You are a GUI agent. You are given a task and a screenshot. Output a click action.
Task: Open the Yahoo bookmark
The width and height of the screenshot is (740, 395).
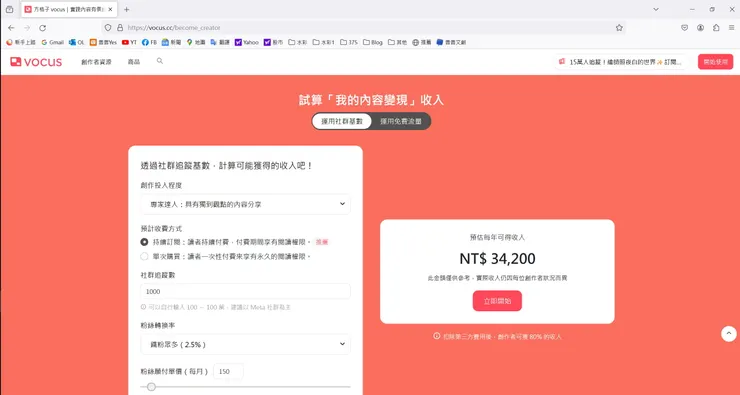click(x=247, y=42)
